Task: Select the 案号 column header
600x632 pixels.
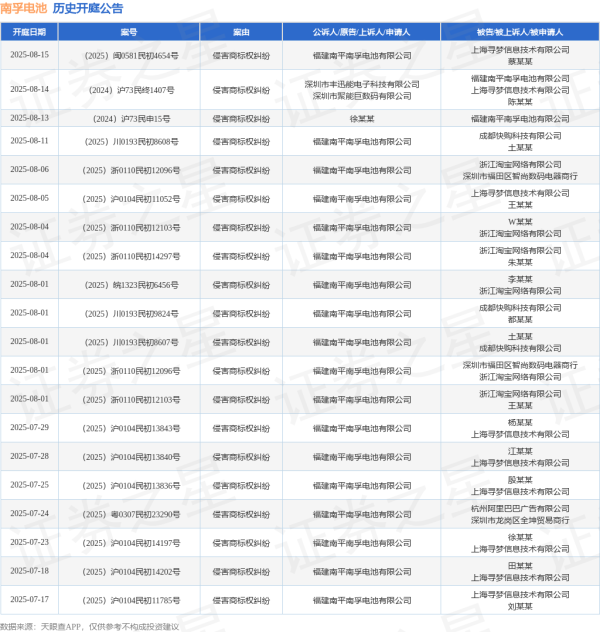Action: tap(129, 32)
